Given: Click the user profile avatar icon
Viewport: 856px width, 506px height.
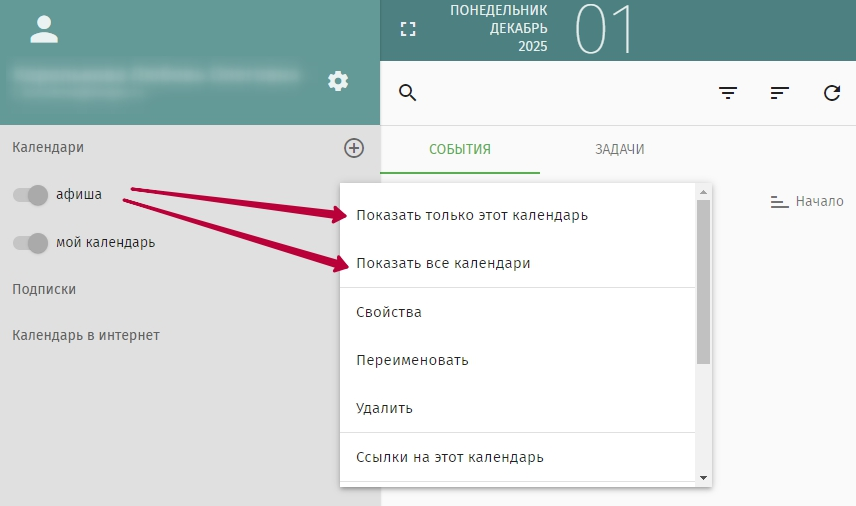Looking at the screenshot, I should click(x=44, y=30).
